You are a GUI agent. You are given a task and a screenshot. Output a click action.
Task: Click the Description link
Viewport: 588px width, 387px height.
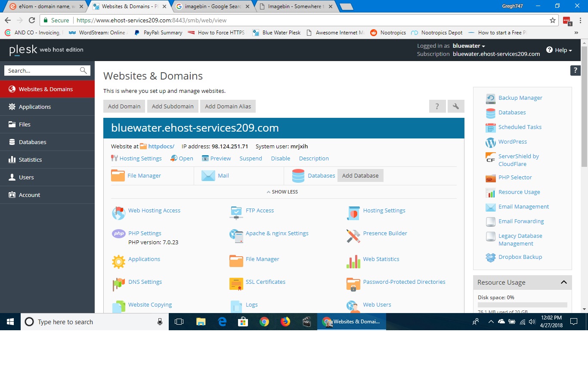pos(314,158)
